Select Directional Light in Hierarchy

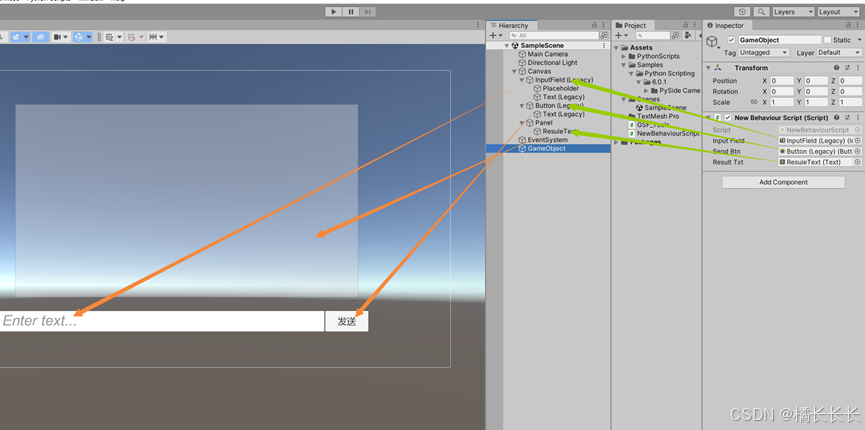click(552, 63)
